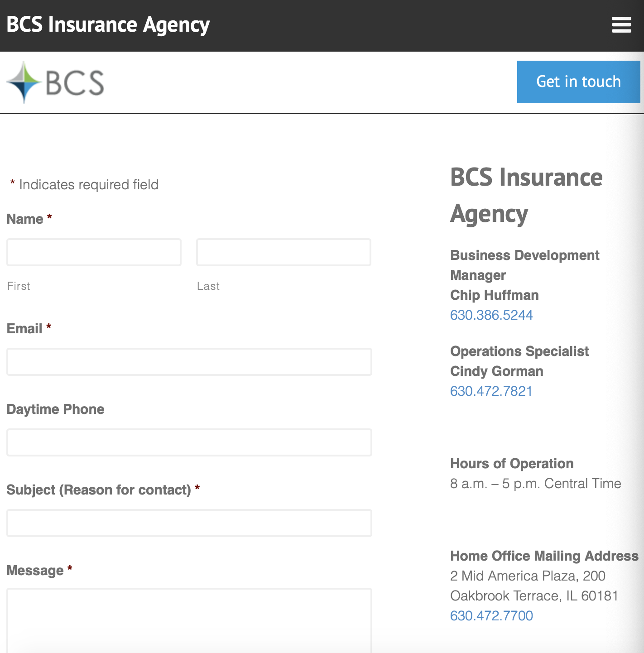Click the Message label
644x653 pixels.
[x=39, y=571]
